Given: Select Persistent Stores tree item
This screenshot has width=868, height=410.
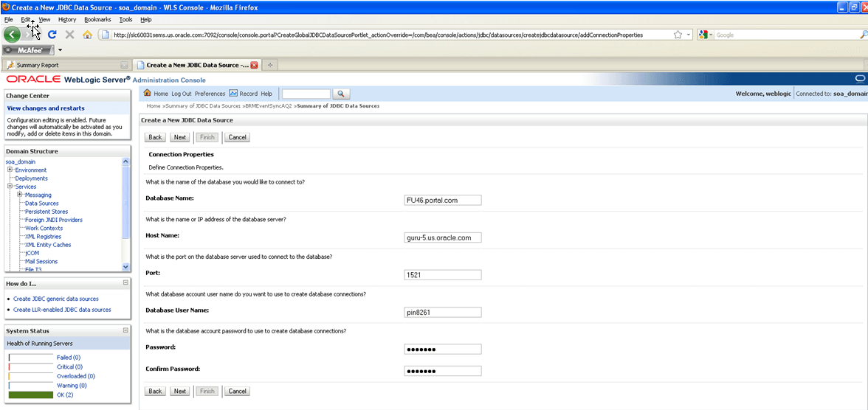Looking at the screenshot, I should [47, 212].
